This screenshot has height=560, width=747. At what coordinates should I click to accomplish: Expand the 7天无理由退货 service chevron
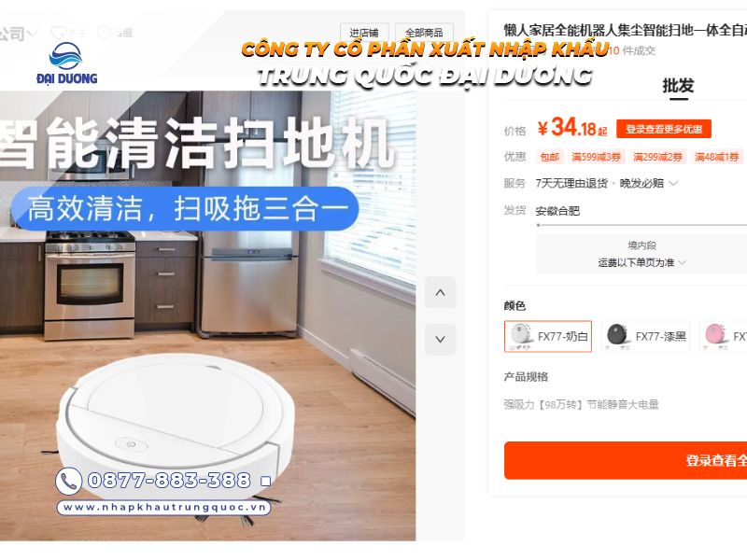point(673,183)
